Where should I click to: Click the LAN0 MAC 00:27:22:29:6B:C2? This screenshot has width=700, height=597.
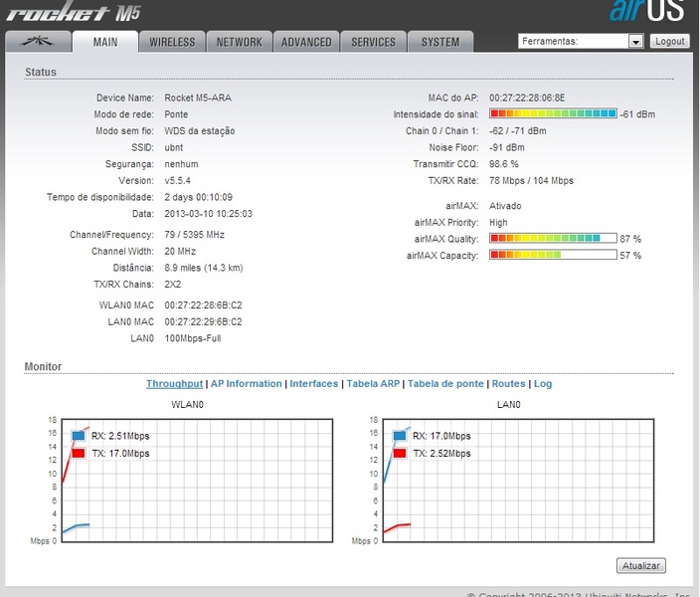click(x=203, y=321)
